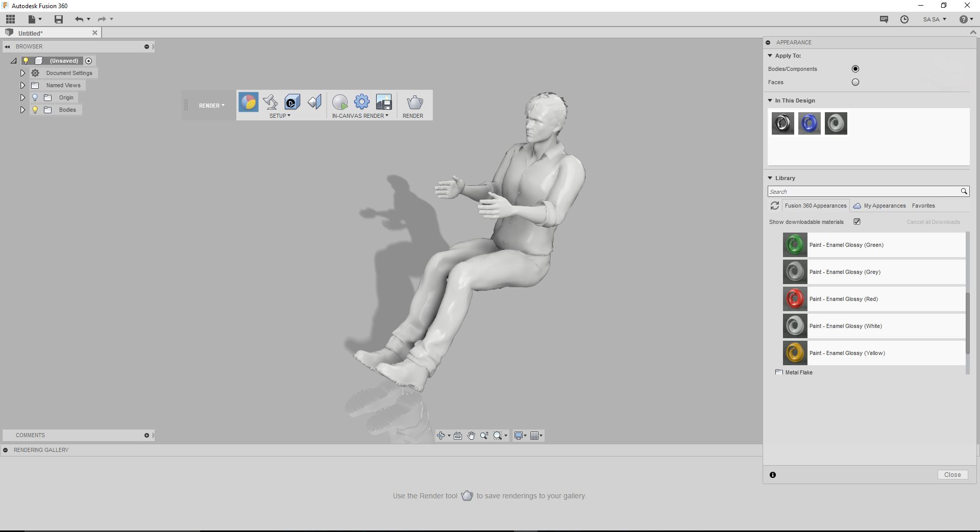Open Display Settings monitor icon
The image size is (980, 532).
click(519, 436)
